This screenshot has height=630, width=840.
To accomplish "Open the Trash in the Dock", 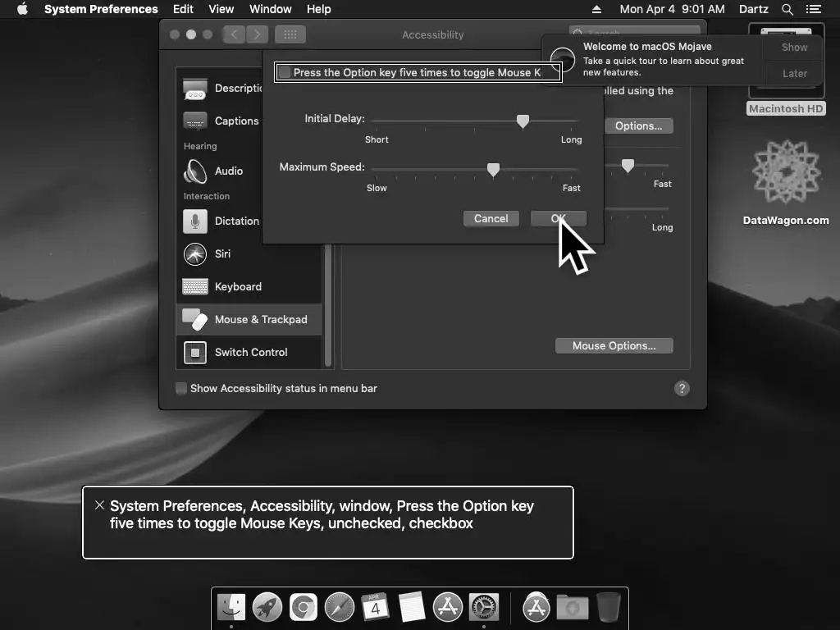I will click(608, 608).
